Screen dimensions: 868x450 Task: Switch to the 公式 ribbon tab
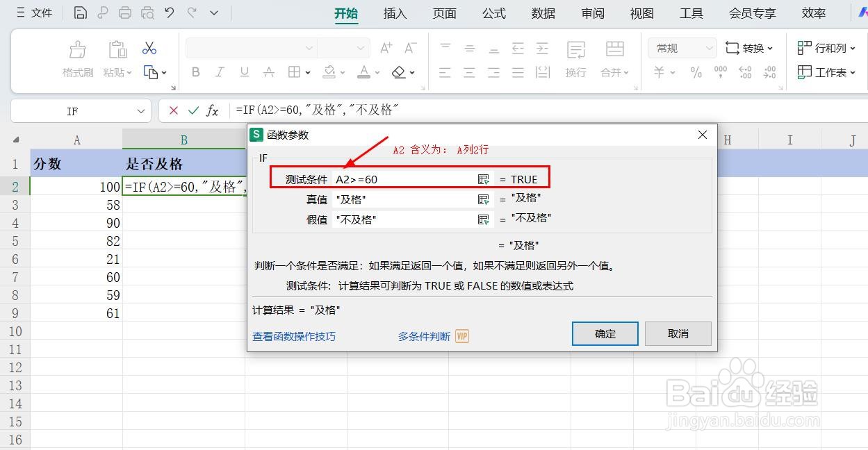[493, 12]
